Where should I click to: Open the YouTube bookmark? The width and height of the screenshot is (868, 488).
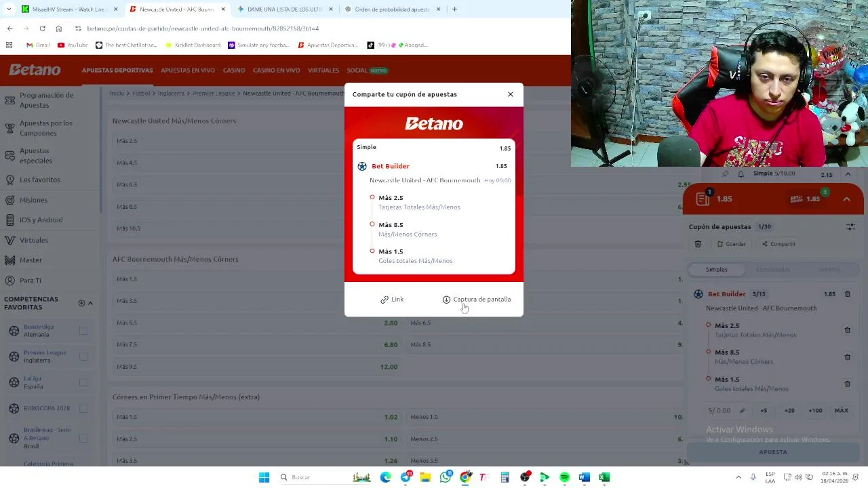(73, 45)
